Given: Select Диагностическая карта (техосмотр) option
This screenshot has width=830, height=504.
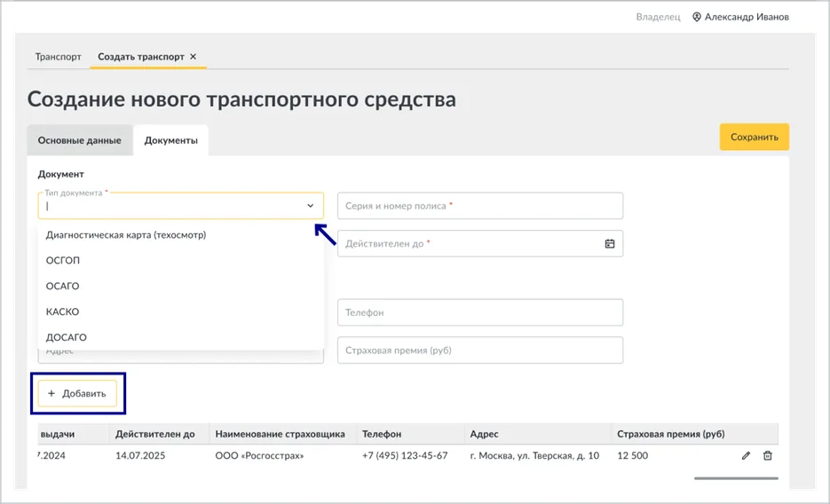Looking at the screenshot, I should pyautogui.click(x=180, y=235).
